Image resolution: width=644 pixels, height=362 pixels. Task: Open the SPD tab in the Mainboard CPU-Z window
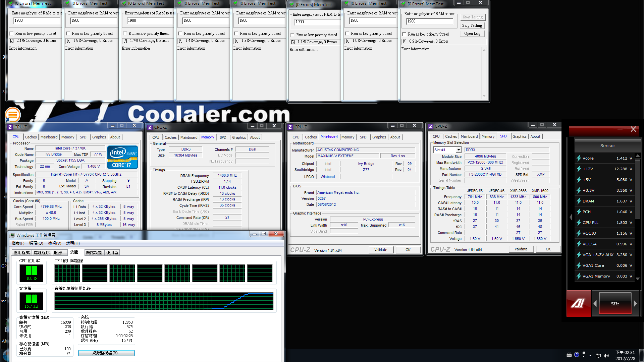(x=363, y=137)
